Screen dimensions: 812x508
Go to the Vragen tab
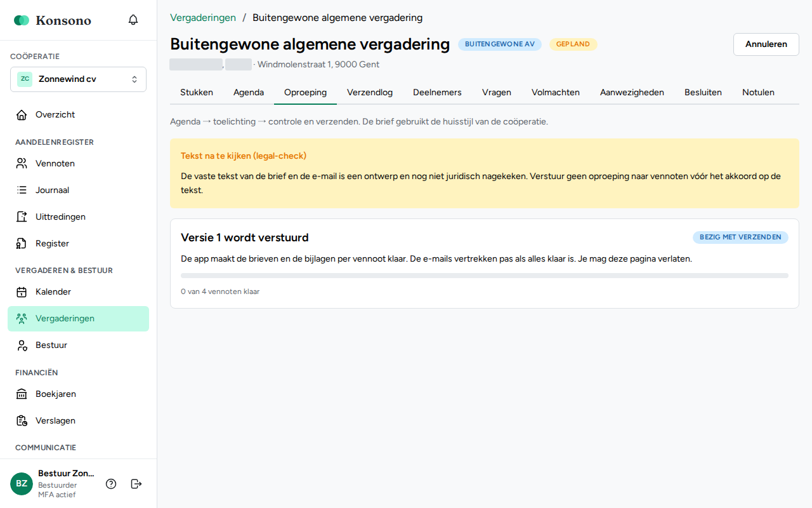click(497, 93)
